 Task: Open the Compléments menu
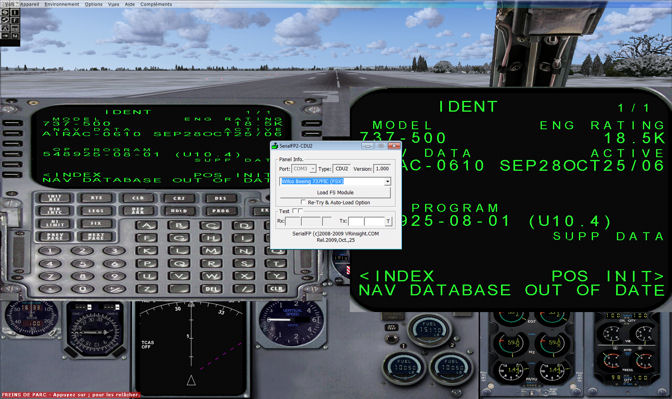click(x=156, y=4)
